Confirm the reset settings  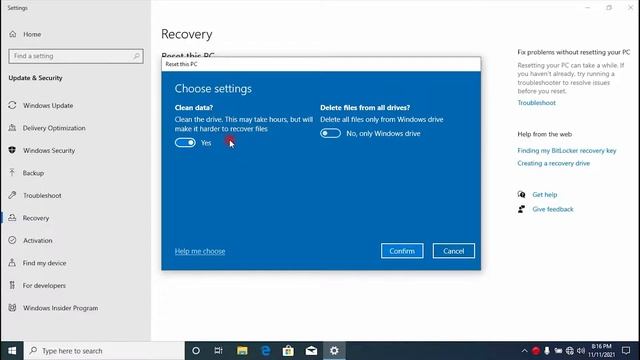pyautogui.click(x=402, y=251)
